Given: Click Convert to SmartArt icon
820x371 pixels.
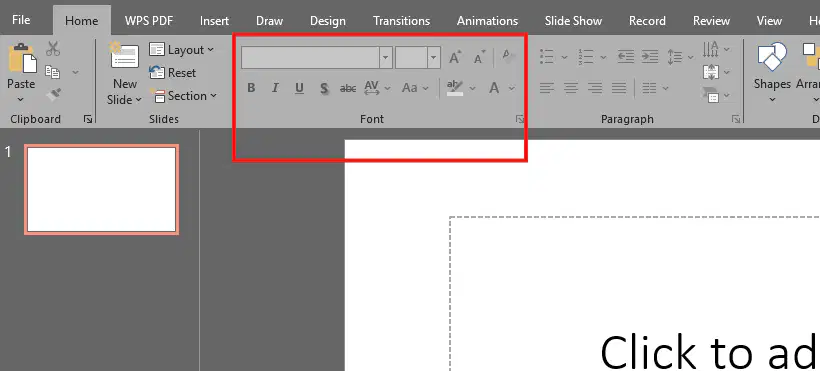Looking at the screenshot, I should coord(711,95).
